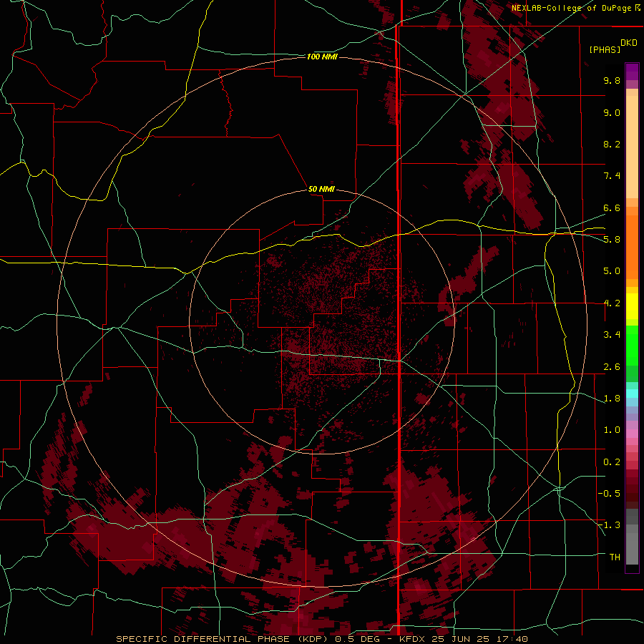
Task: Pick the pink segment of the color bar
Action: 632,434
